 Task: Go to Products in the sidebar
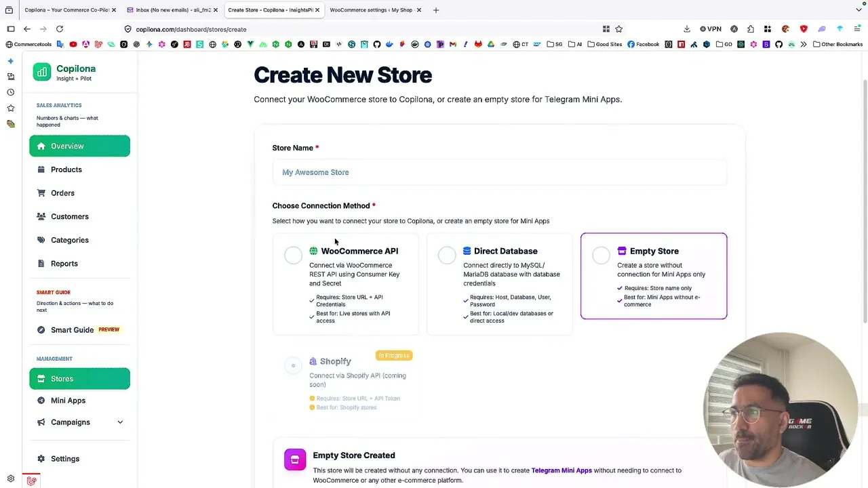click(x=66, y=169)
